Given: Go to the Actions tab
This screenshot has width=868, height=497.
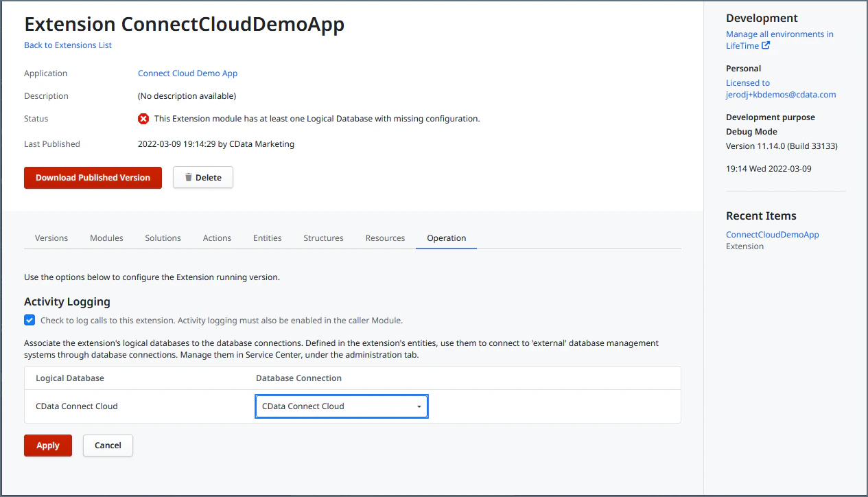Looking at the screenshot, I should 217,238.
